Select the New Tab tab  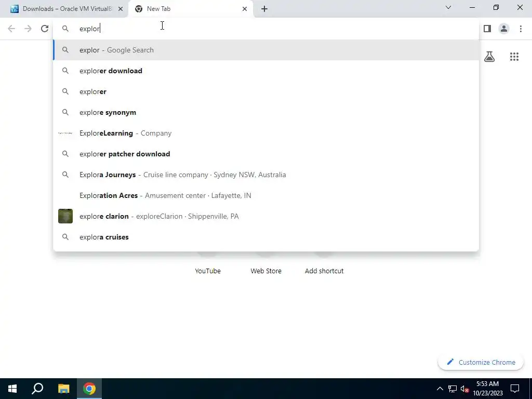point(191,9)
